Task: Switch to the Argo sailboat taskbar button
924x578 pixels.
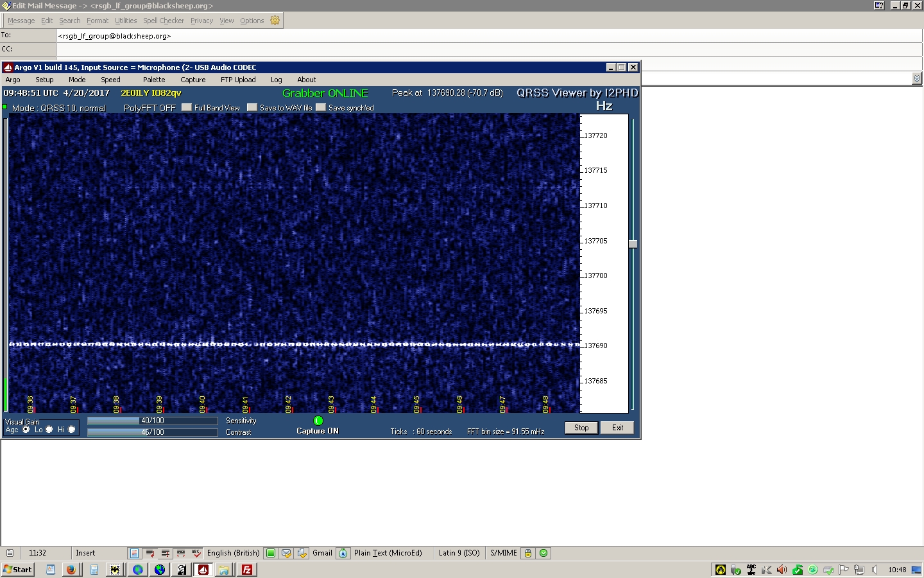Action: click(x=203, y=570)
